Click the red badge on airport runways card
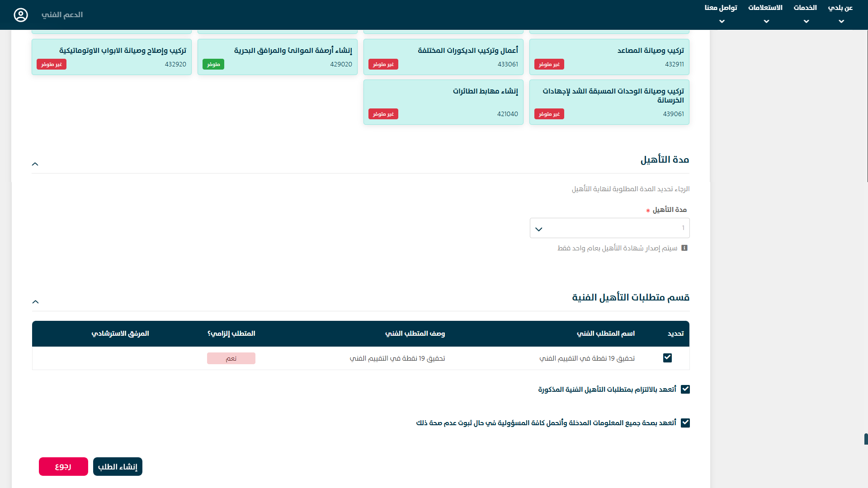This screenshot has width=868, height=488. click(x=383, y=114)
